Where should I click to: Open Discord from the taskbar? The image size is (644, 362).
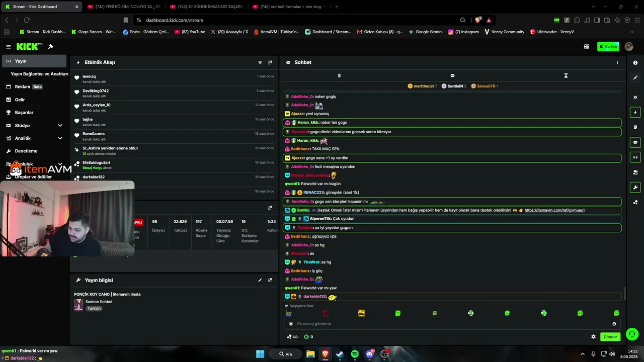point(370,354)
